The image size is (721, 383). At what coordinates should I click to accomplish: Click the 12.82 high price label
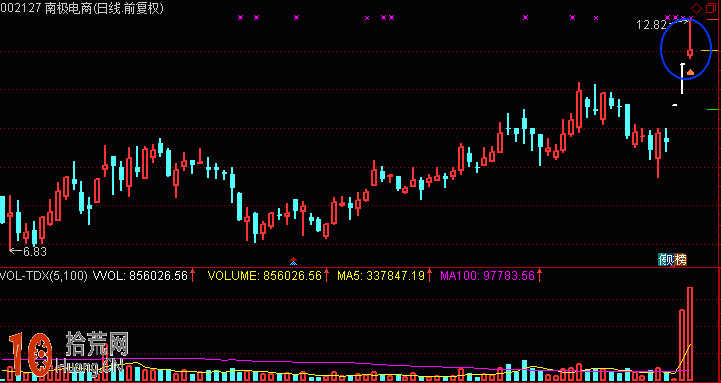(x=651, y=25)
